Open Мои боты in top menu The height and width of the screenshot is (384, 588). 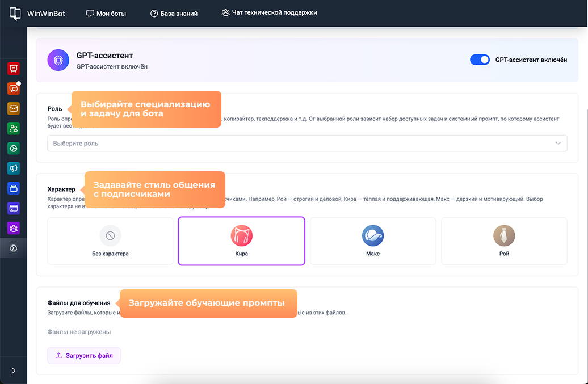click(106, 13)
